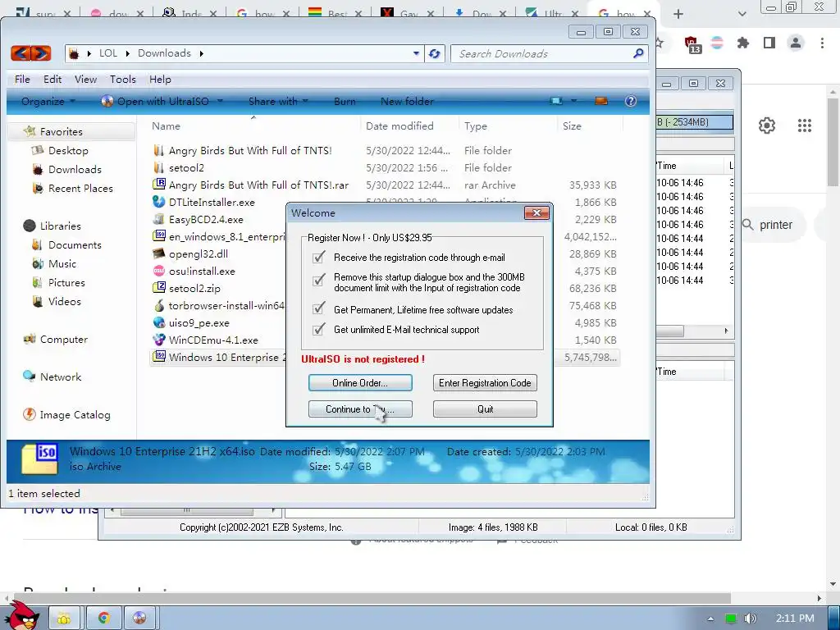The image size is (840, 630).
Task: Expand the Organize dropdown
Action: point(48,101)
